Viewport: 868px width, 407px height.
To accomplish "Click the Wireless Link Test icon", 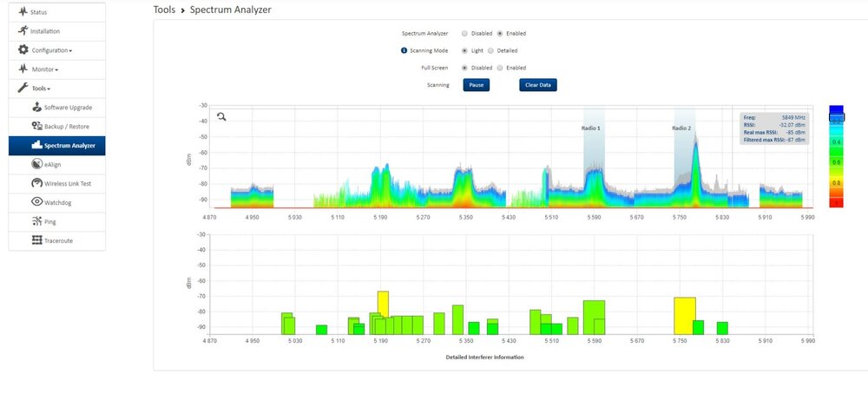I will 36,183.
